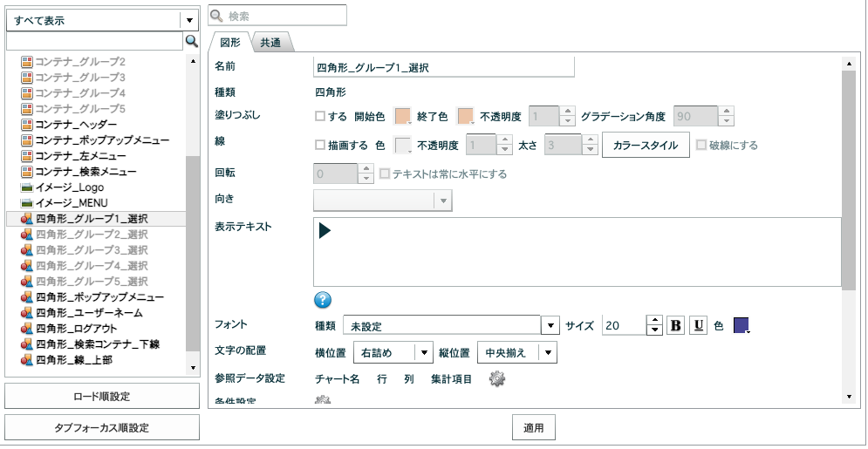This screenshot has width=868, height=449.
Task: Open the 条件設定 gear icon
Action: click(323, 401)
